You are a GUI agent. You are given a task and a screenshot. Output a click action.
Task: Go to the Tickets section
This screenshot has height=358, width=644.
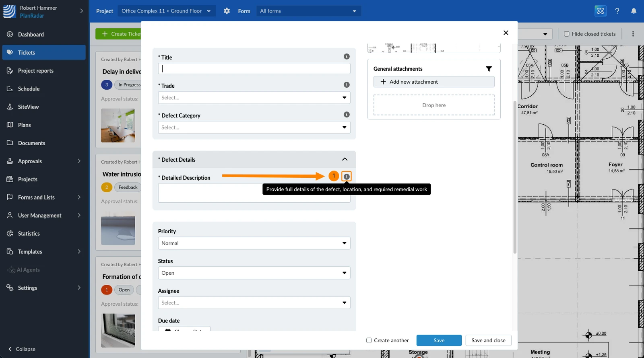[x=44, y=53]
